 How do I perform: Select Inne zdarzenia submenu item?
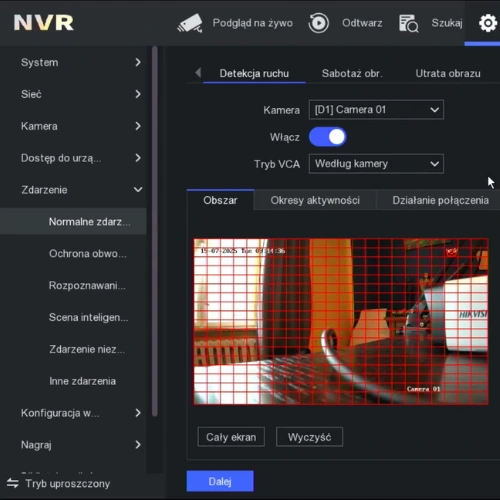73,381
